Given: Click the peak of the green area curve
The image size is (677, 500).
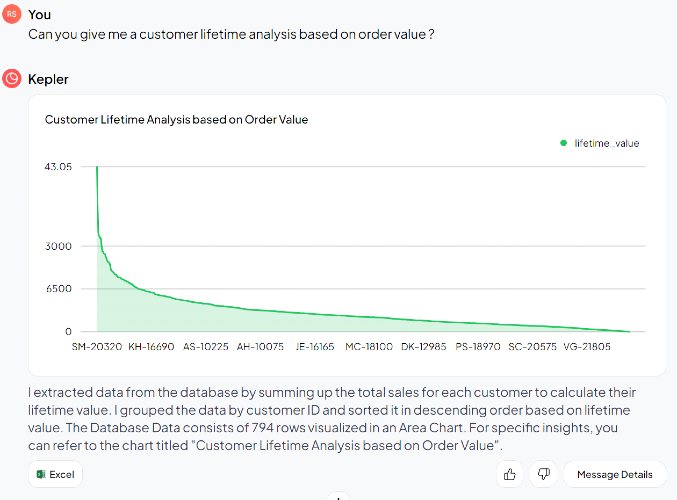Looking at the screenshot, I should point(97,167).
